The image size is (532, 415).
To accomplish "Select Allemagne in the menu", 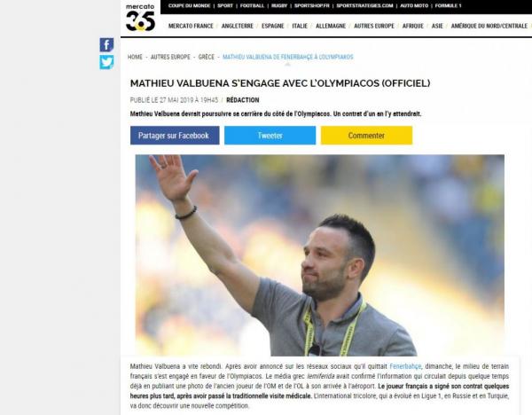I will 331,26.
